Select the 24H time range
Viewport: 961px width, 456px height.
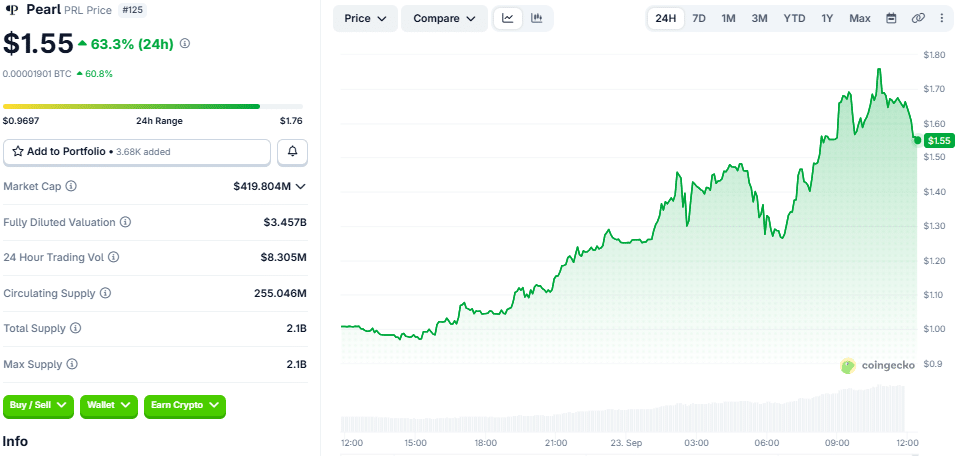click(x=666, y=18)
